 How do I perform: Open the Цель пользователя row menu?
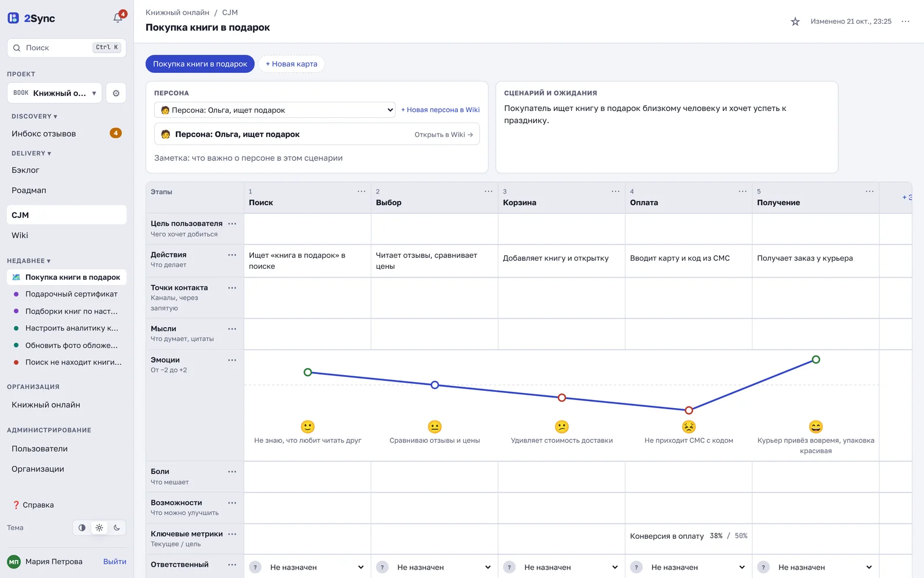click(232, 224)
